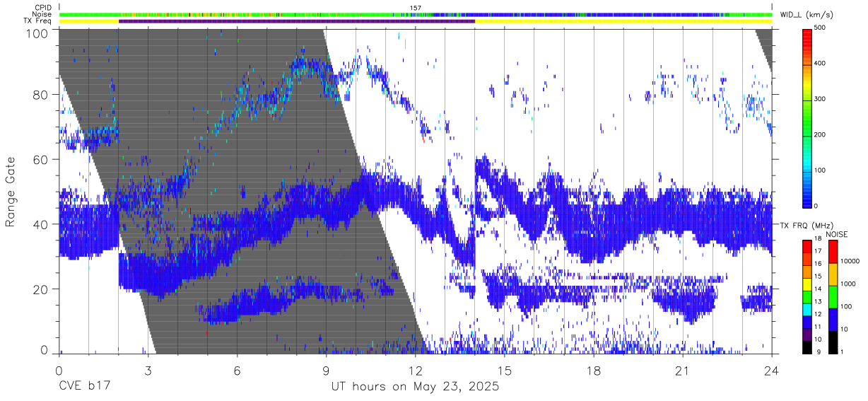Screen dimensions: 868x401
Task: Click the x-axis tick label 9
Action: point(326,371)
